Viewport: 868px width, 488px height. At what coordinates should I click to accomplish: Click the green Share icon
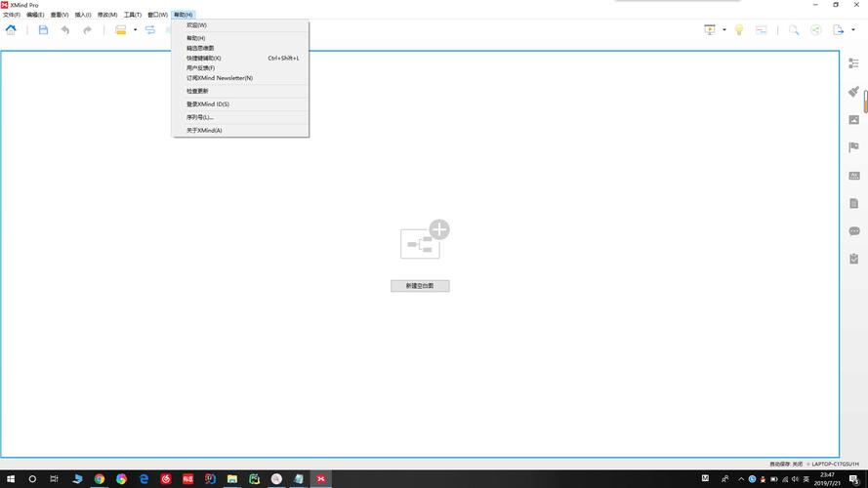click(815, 30)
